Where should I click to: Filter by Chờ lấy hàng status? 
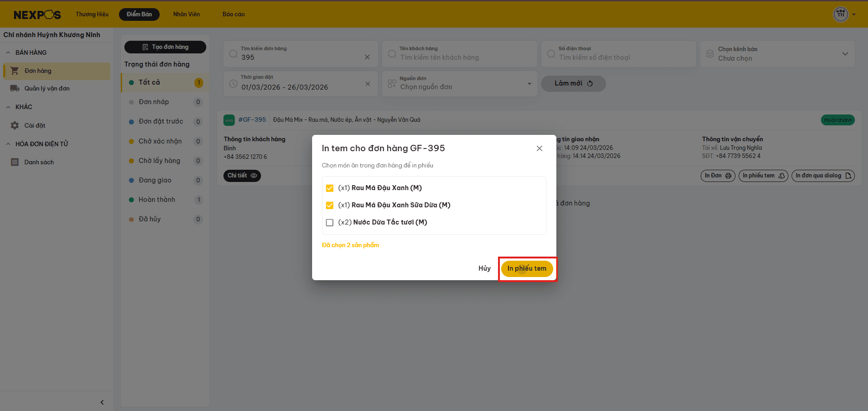(165, 161)
